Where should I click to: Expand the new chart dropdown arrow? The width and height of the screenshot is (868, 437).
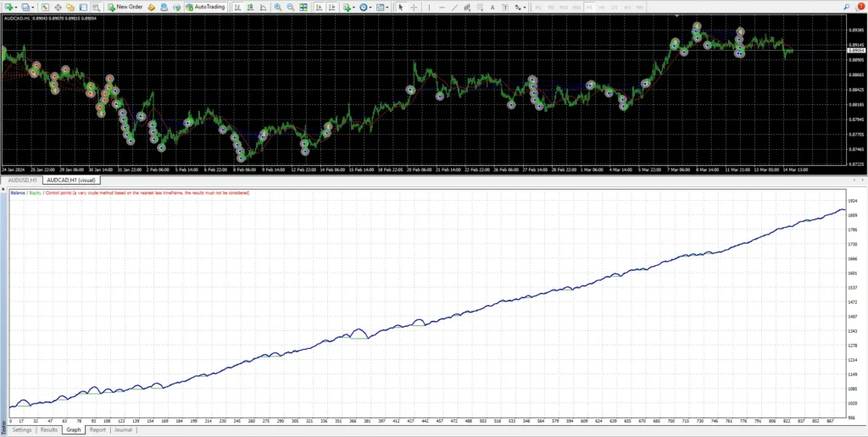[18, 7]
